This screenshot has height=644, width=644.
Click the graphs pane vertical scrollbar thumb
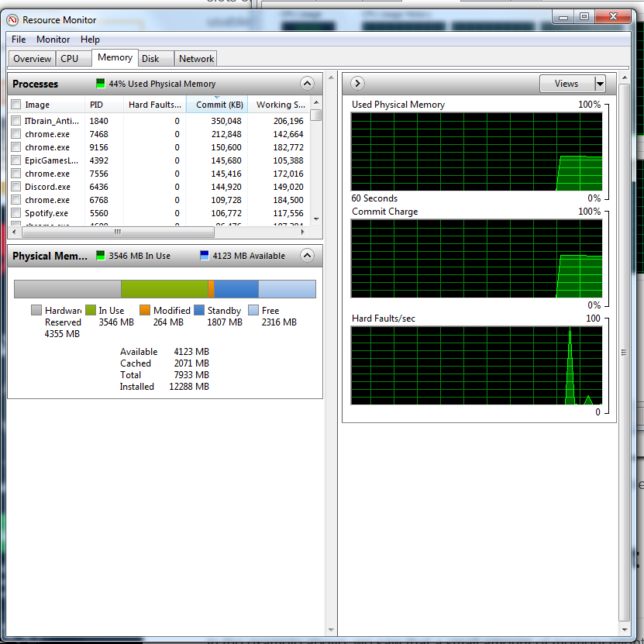point(625,353)
